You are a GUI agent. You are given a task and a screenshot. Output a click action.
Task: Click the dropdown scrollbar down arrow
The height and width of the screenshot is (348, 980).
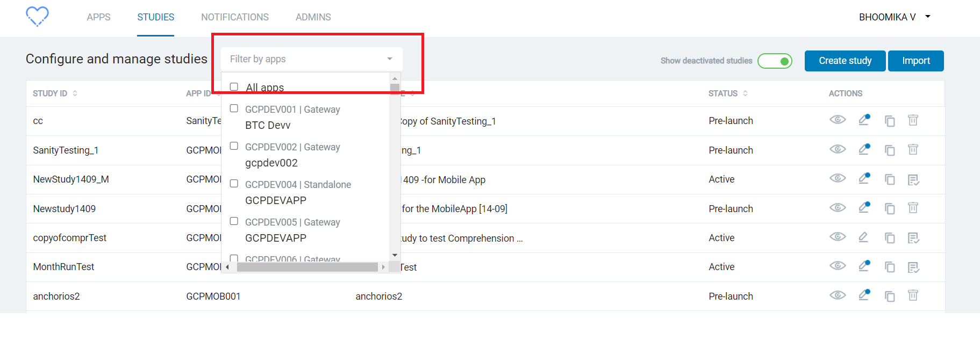395,255
